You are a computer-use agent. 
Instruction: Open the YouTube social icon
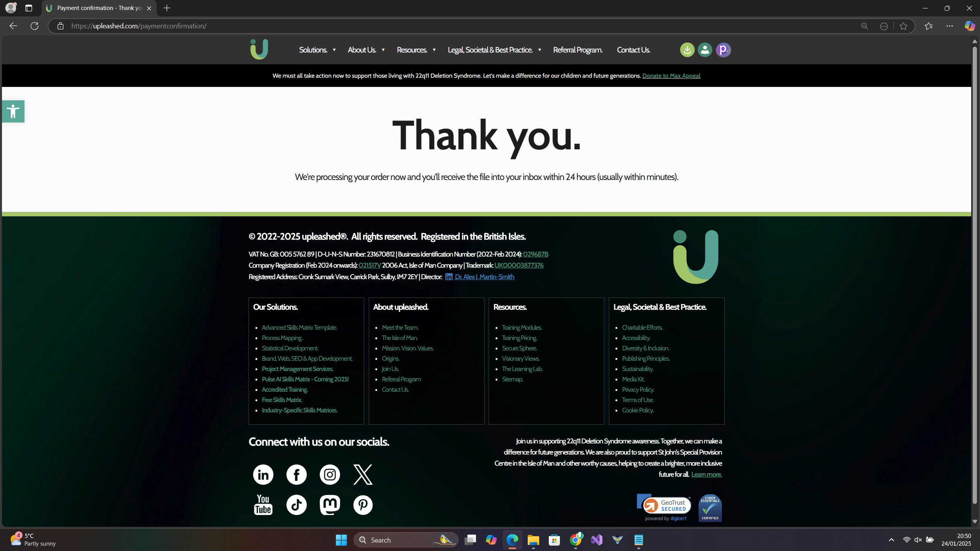[263, 505]
